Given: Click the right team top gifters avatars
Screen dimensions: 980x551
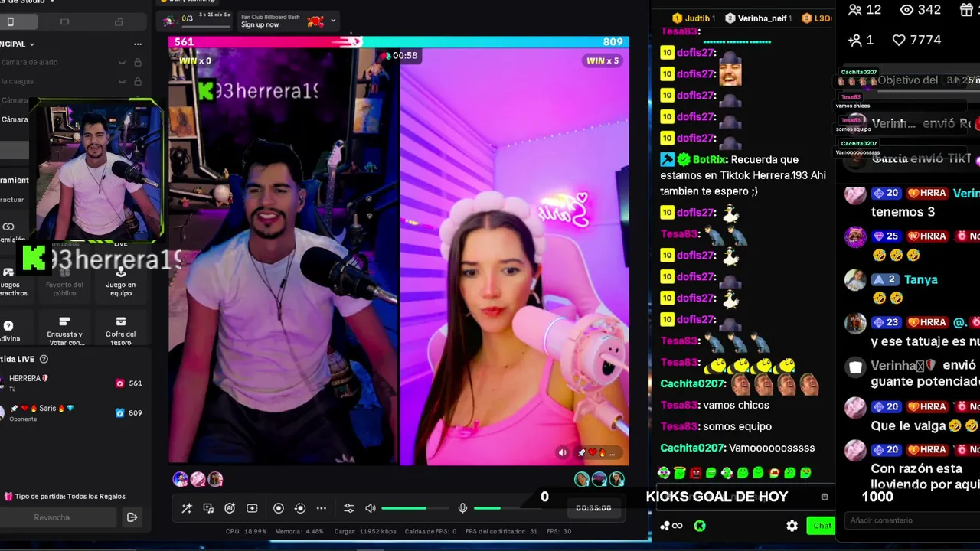Looking at the screenshot, I should coord(599,479).
